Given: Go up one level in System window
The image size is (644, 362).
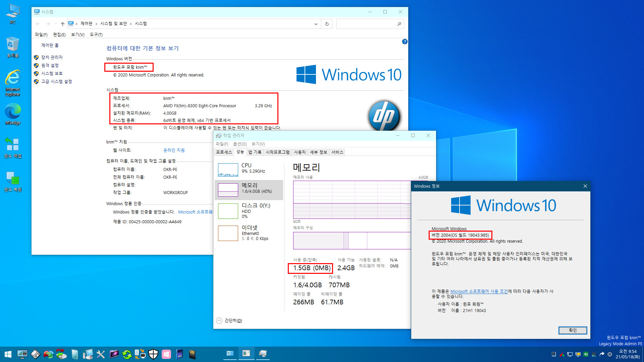Looking at the screenshot, I should pyautogui.click(x=62, y=24).
